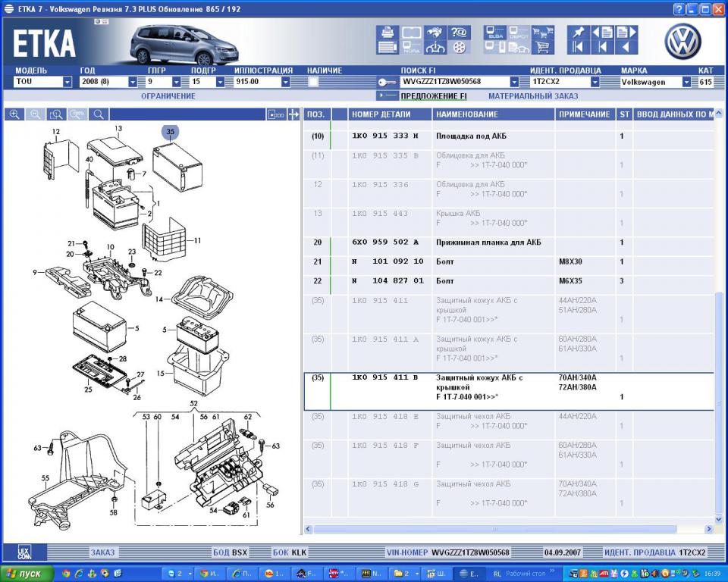This screenshot has width=728, height=582.
Task: Expand the ГЛГР dropdown
Action: tap(177, 82)
